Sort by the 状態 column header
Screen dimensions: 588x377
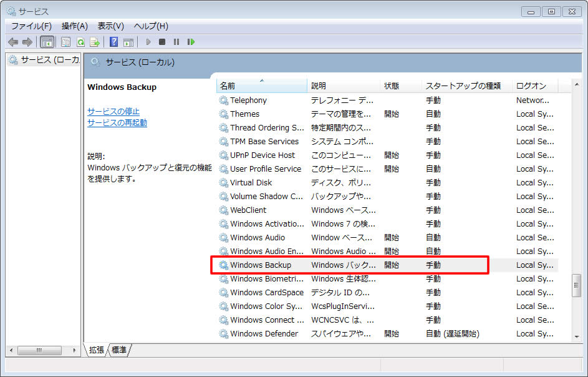[401, 86]
